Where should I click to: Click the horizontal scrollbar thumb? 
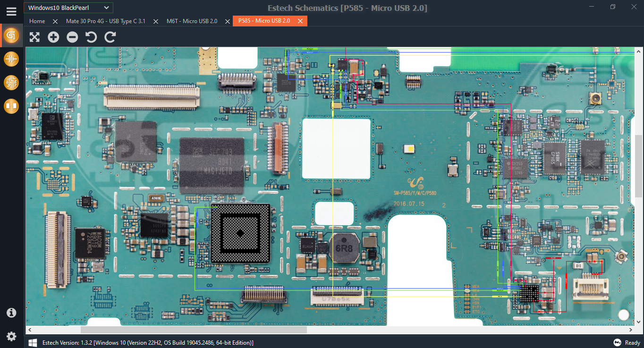coord(194,330)
